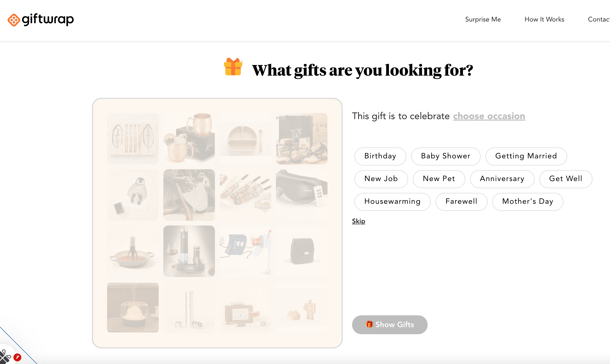Viewport: 610px width, 364px height.
Task: Click the giftwrap logo icon
Action: point(13,20)
